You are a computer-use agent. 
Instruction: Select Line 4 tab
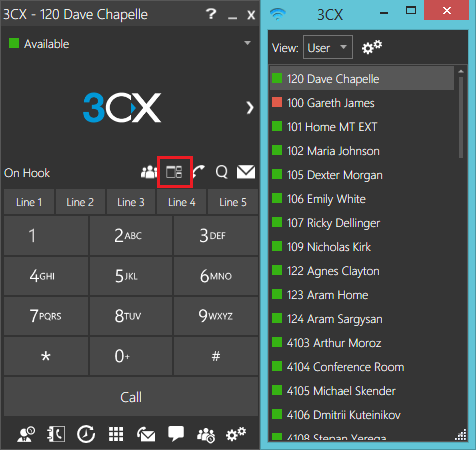[182, 202]
